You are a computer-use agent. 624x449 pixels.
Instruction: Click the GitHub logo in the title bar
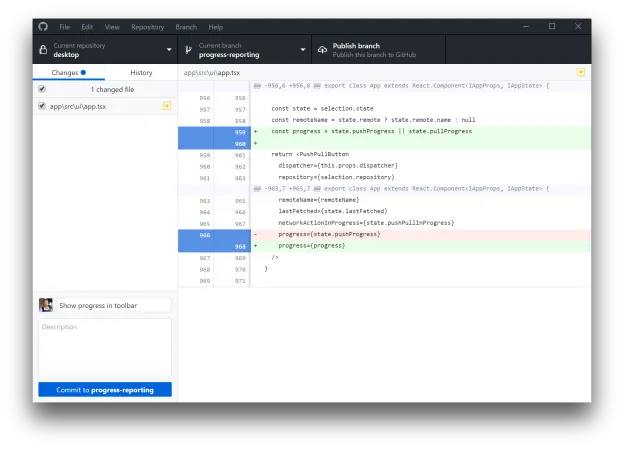click(43, 26)
